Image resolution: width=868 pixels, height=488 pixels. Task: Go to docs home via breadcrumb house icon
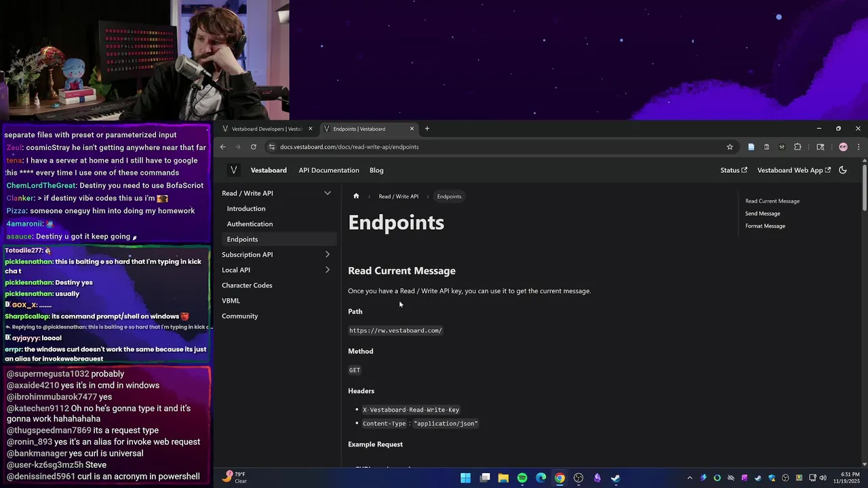pos(356,197)
